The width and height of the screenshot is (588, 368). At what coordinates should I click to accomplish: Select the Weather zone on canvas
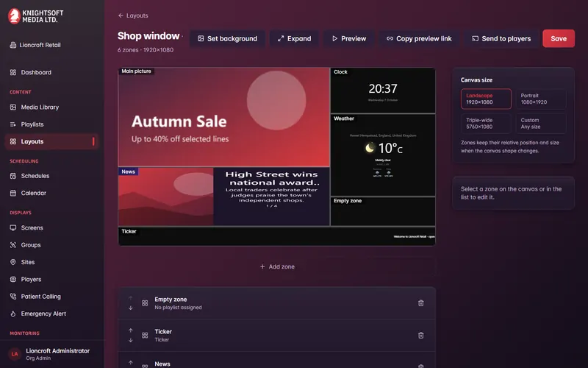[383, 155]
